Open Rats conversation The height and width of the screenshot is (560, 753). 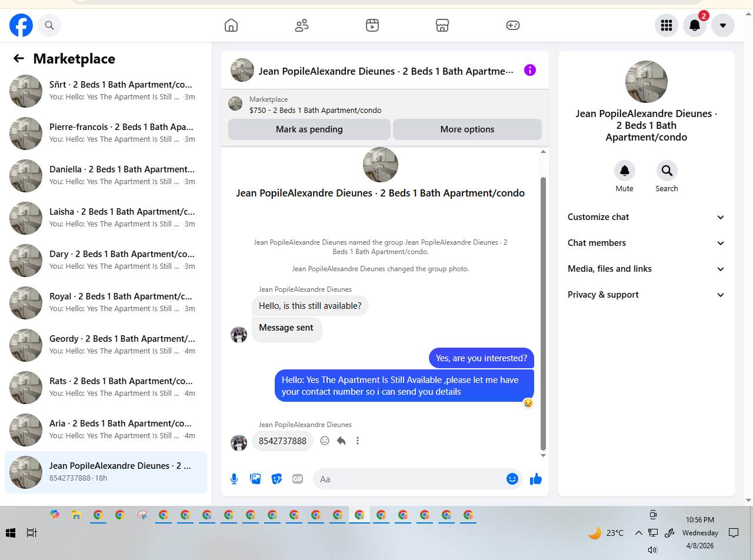106,388
